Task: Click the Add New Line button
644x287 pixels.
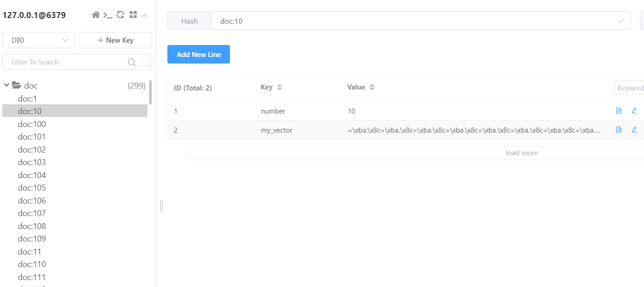Action: [198, 54]
